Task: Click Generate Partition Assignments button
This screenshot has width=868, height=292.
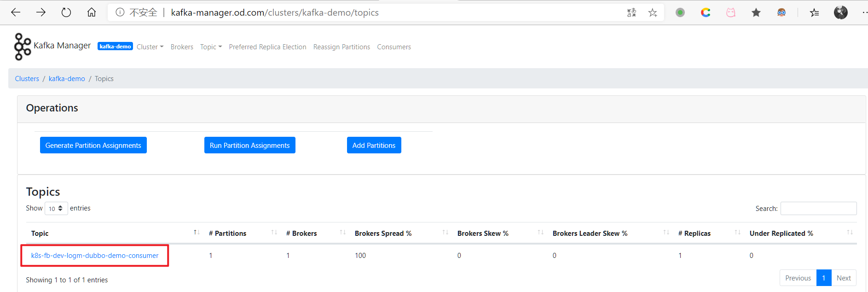Action: point(93,145)
